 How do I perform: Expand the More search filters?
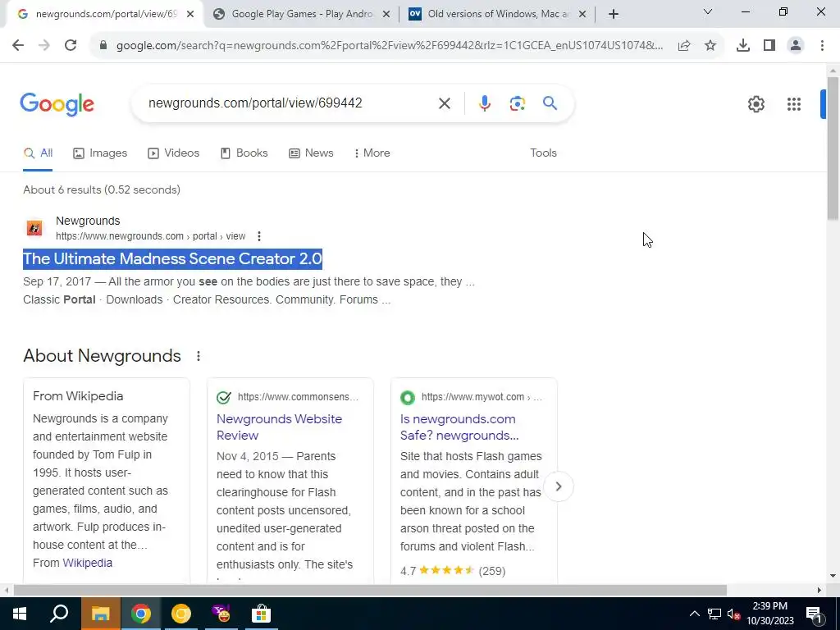[x=372, y=153]
